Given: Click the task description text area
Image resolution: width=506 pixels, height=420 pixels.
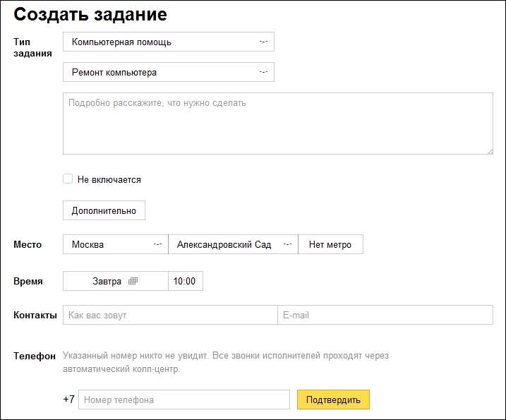Looking at the screenshot, I should pos(277,123).
